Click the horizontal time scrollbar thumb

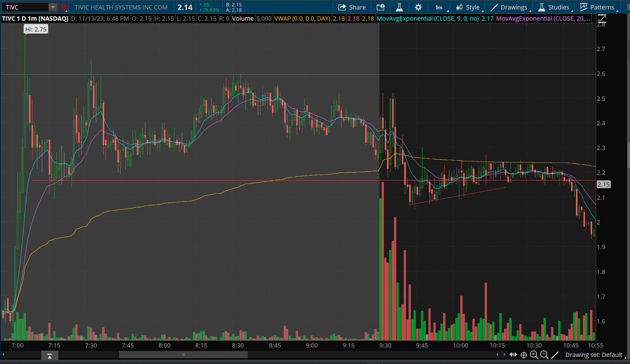point(183,355)
